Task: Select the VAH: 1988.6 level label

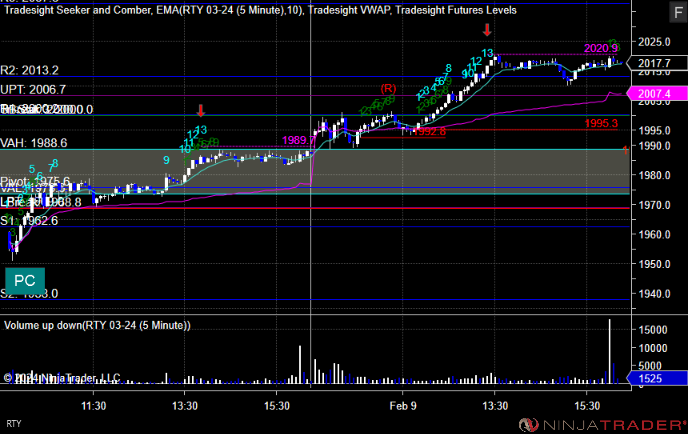Action: [x=34, y=143]
